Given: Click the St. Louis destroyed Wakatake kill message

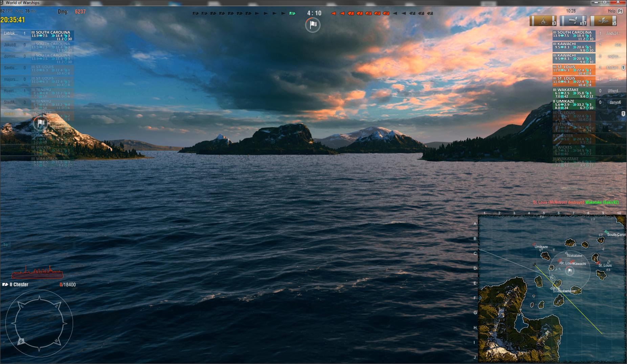Looking at the screenshot, I should click(576, 202).
